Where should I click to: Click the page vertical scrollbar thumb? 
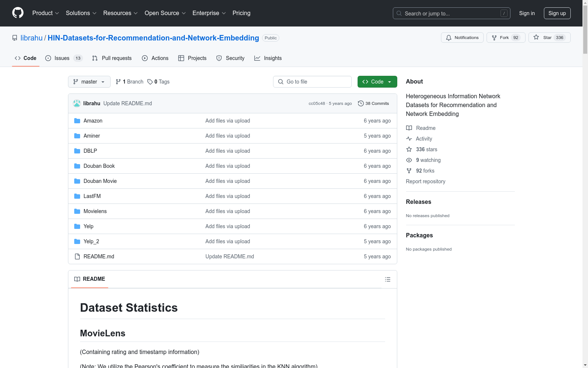coord(585,29)
